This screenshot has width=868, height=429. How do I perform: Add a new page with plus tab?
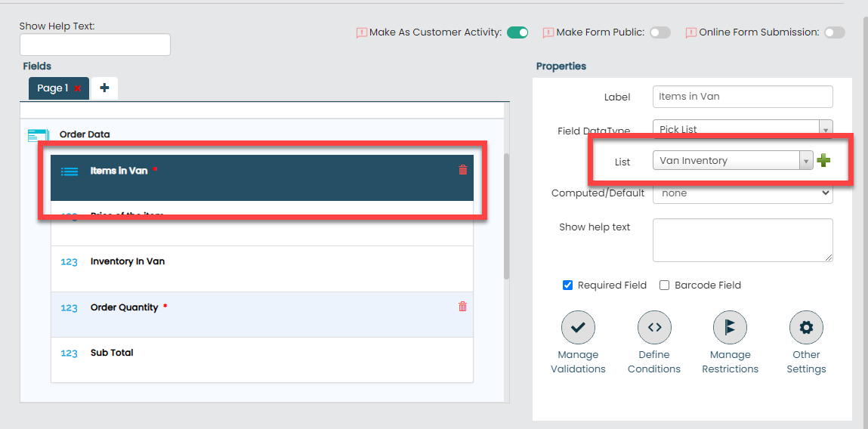104,88
